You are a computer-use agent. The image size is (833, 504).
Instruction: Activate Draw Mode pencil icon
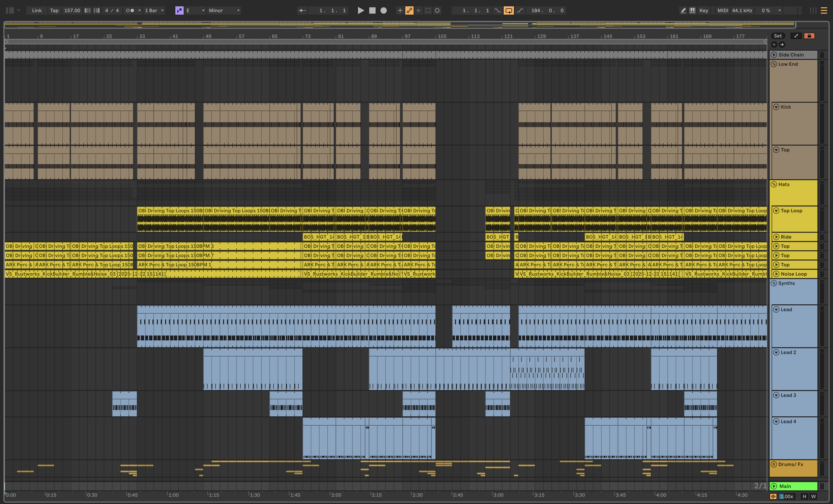(x=683, y=10)
